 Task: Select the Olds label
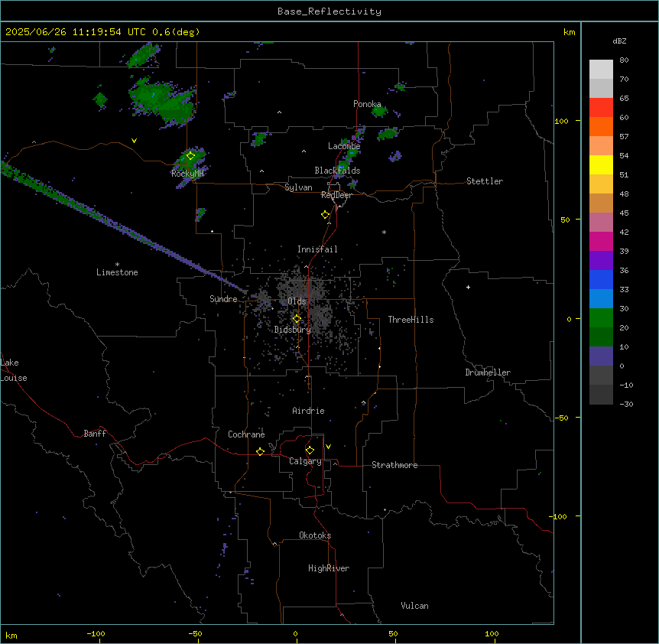[x=297, y=301]
